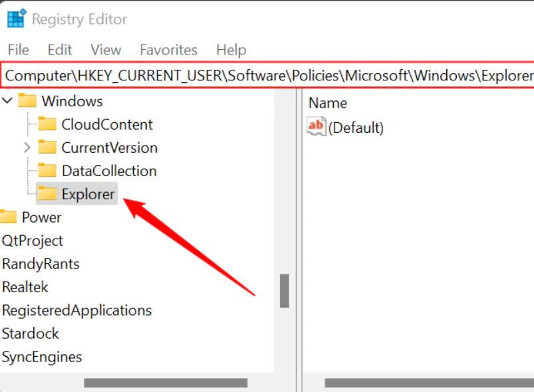The image size is (534, 392).
Task: Click the registry path address bar
Action: (x=268, y=75)
